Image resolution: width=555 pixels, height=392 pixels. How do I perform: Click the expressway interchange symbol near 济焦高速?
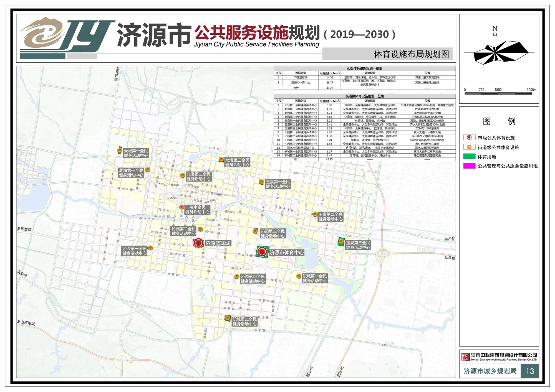383,254
